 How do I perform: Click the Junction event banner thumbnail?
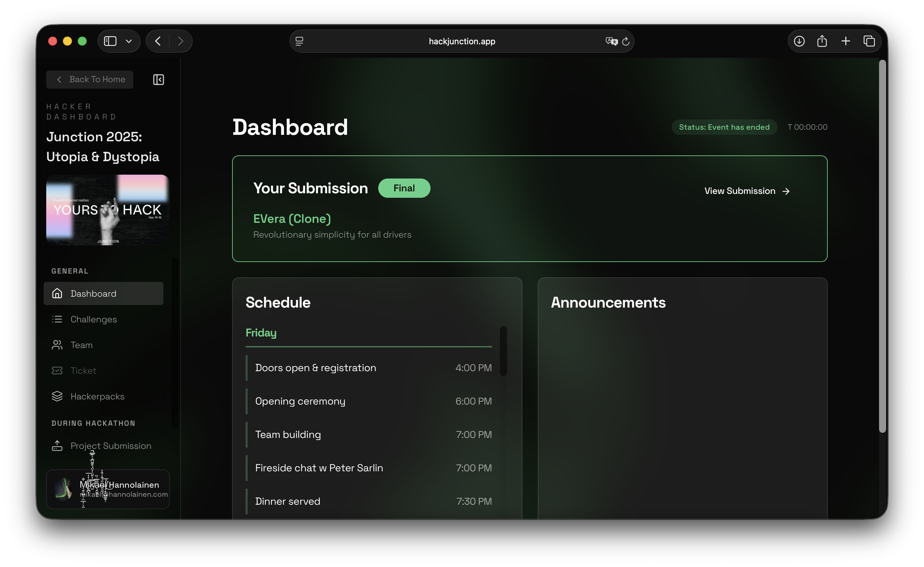pyautogui.click(x=108, y=210)
